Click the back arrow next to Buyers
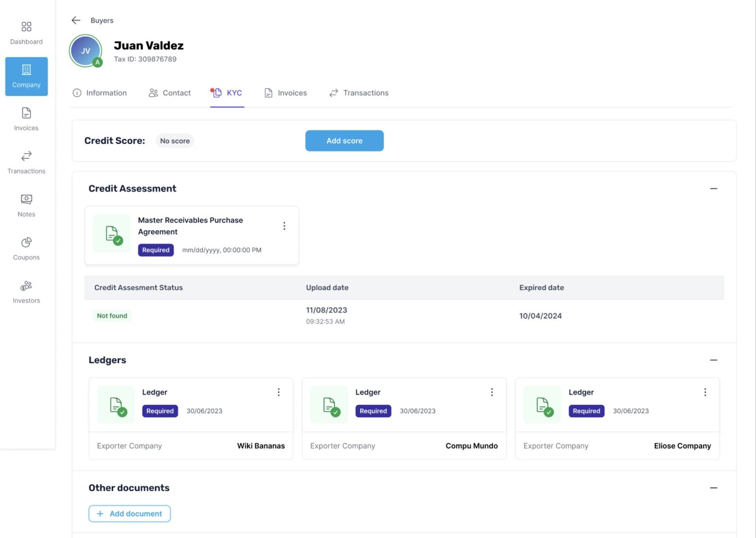Screen dimensions: 756x538 click(x=76, y=20)
